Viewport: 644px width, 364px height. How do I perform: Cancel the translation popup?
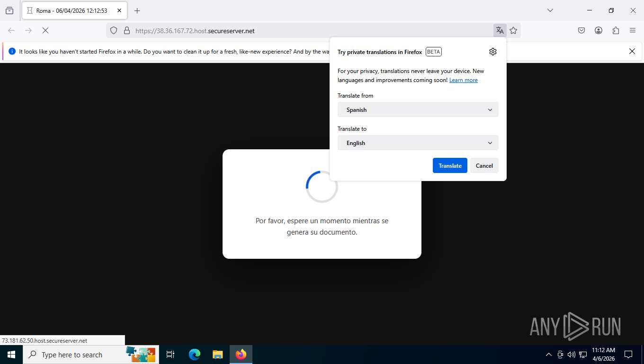pyautogui.click(x=484, y=165)
